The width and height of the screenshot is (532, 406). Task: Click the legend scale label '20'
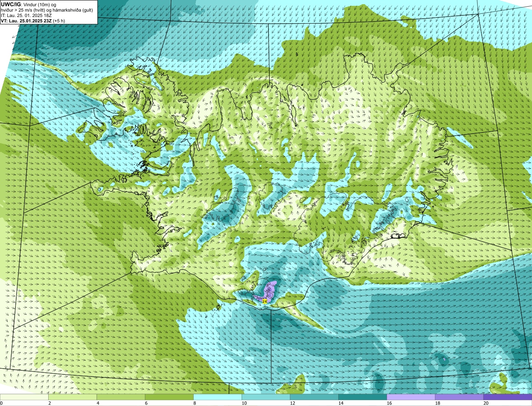click(x=485, y=403)
